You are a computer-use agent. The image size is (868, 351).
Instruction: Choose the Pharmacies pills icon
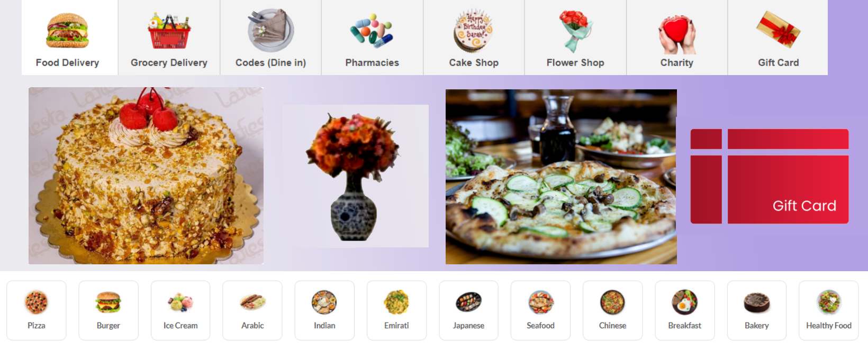point(372,31)
